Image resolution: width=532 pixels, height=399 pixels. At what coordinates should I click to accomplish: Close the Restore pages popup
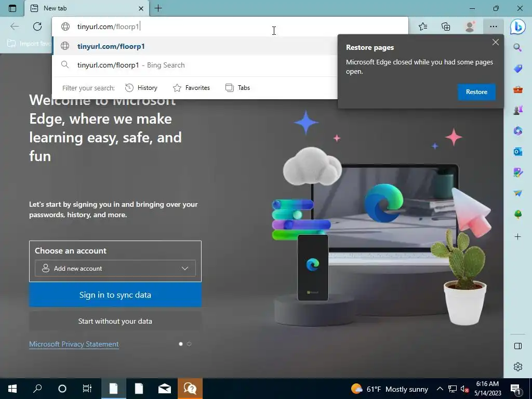(495, 42)
